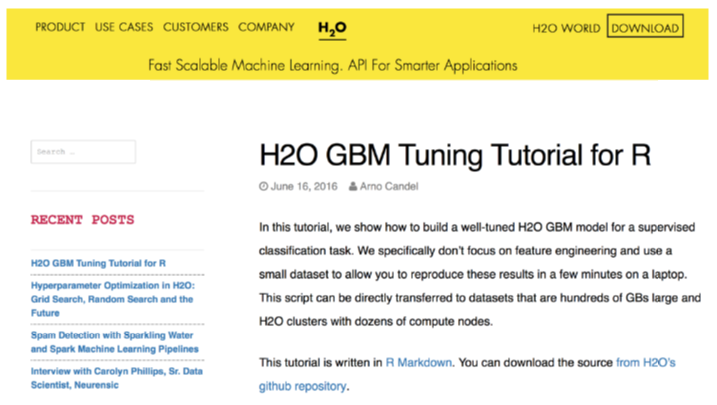Open the CUSTOMERS menu item
The image size is (717, 405).
[x=196, y=27]
